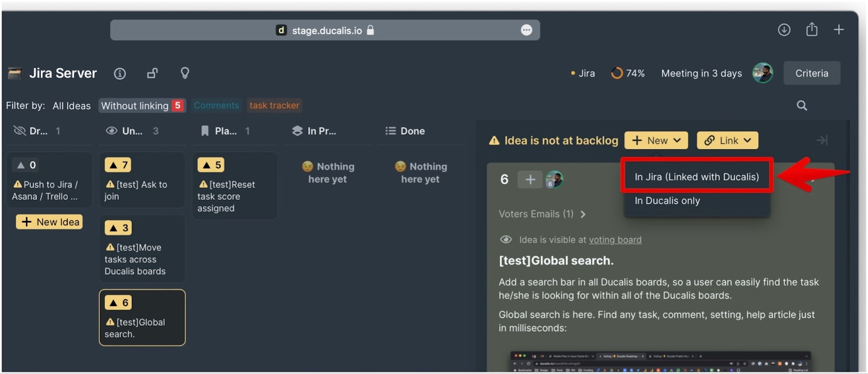The width and height of the screenshot is (868, 374).
Task: Click the Ducalis site favicon in address bar
Action: 281,30
